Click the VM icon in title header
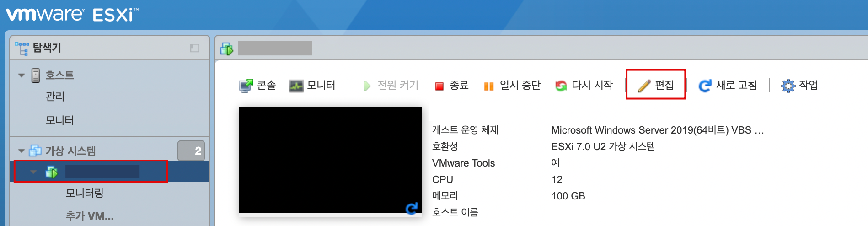 pos(227,48)
